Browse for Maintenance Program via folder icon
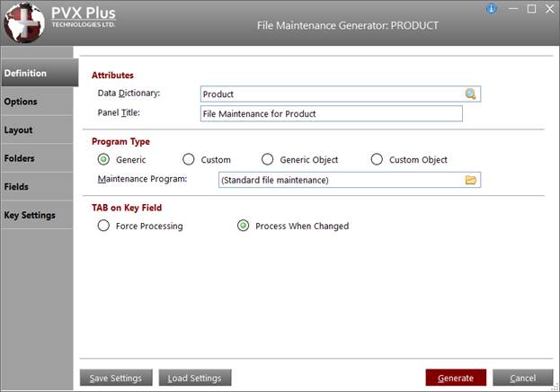This screenshot has height=392, width=560. tap(470, 180)
